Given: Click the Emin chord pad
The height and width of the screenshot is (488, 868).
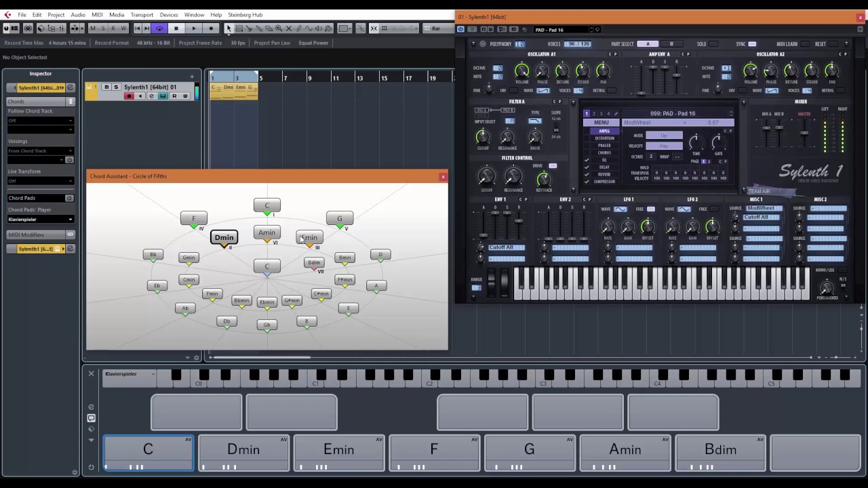Looking at the screenshot, I should point(338,453).
